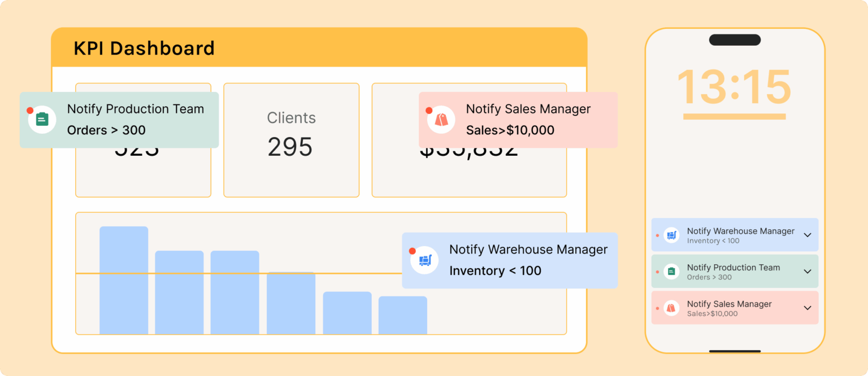Click the red alert dot on Notify Warehouse Manager card
Image resolution: width=868 pixels, height=376 pixels.
point(413,252)
